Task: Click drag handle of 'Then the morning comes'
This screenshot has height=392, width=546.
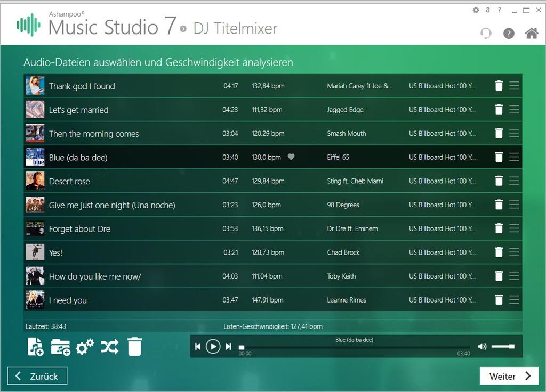Action: tap(514, 133)
